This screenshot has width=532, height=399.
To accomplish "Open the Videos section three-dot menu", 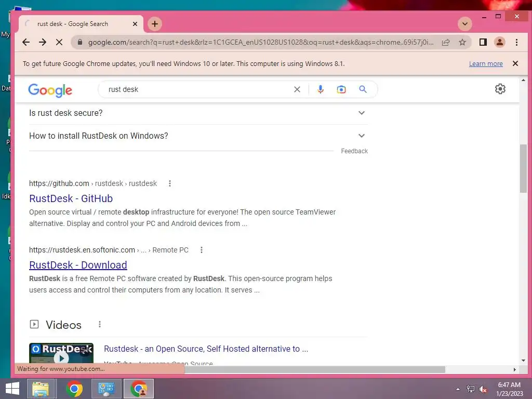I will [x=99, y=324].
